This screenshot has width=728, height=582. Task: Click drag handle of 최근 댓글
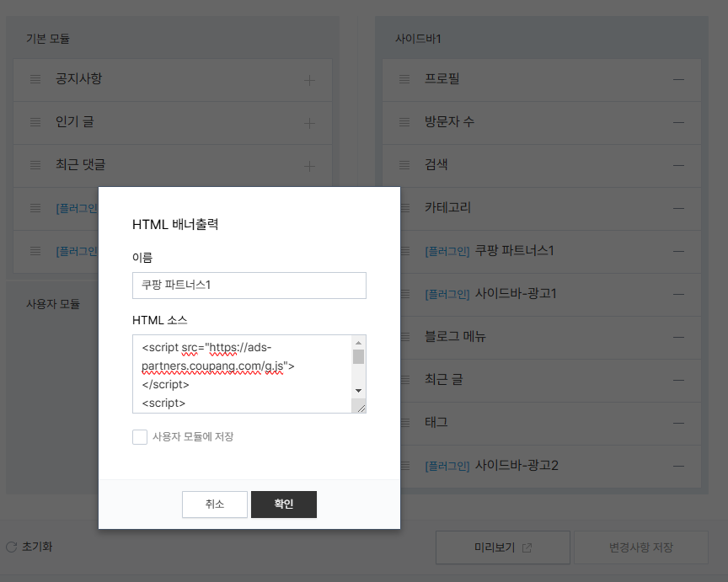(x=35, y=165)
